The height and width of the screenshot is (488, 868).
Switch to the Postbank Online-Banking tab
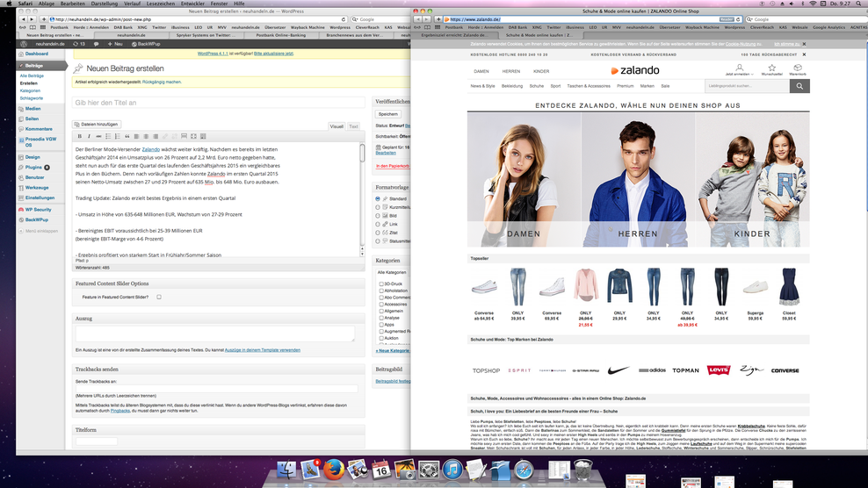coord(280,35)
